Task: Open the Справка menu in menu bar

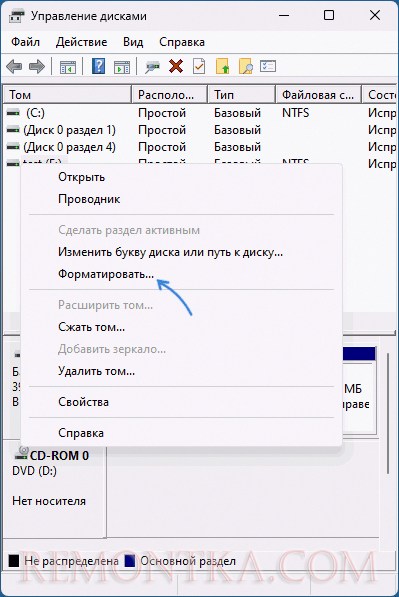Action: [182, 42]
